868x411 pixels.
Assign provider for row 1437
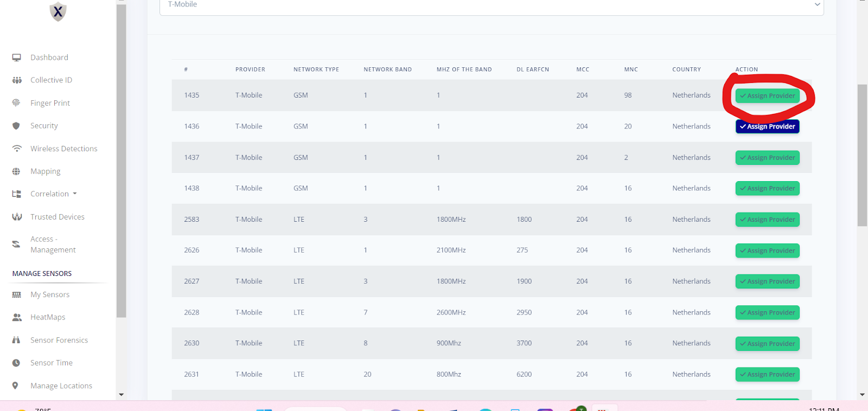(x=767, y=158)
